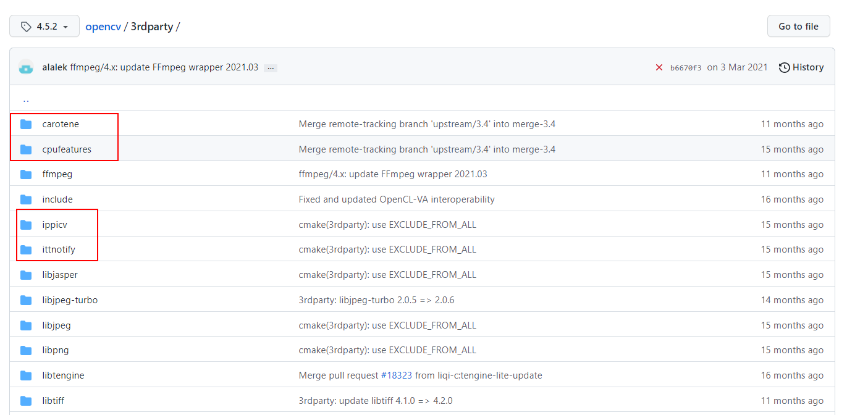Expand commit details ellipsis button
This screenshot has height=415, width=868.
pos(271,68)
